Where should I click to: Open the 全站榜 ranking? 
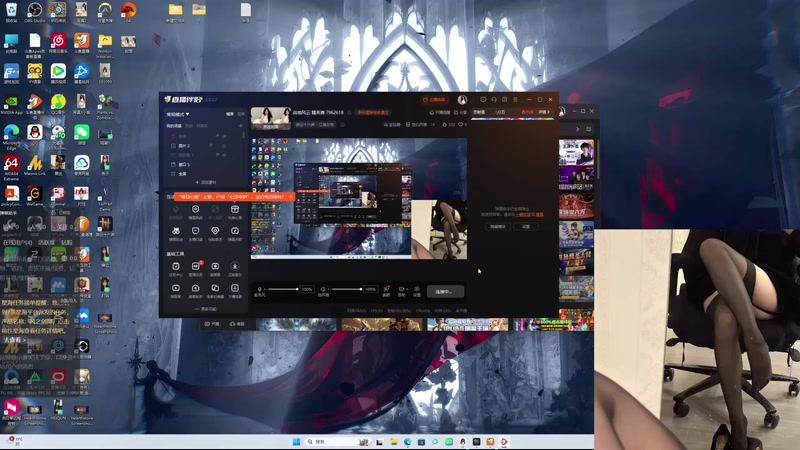click(393, 124)
